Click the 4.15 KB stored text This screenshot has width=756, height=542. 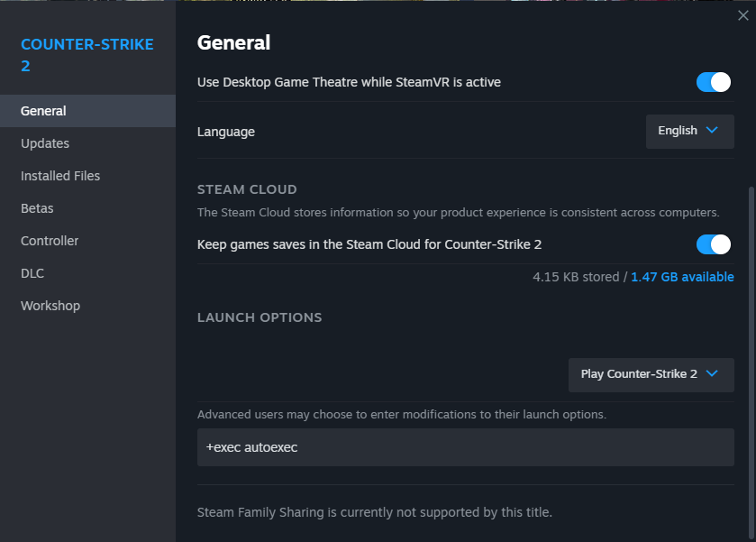pyautogui.click(x=576, y=277)
